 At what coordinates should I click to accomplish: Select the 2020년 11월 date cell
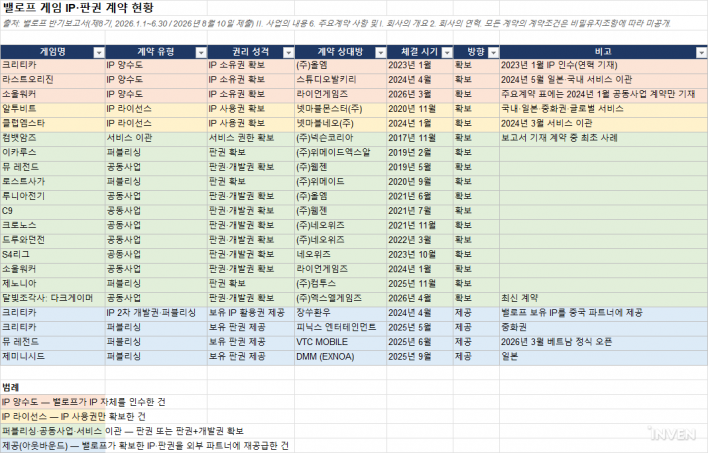[x=420, y=109]
